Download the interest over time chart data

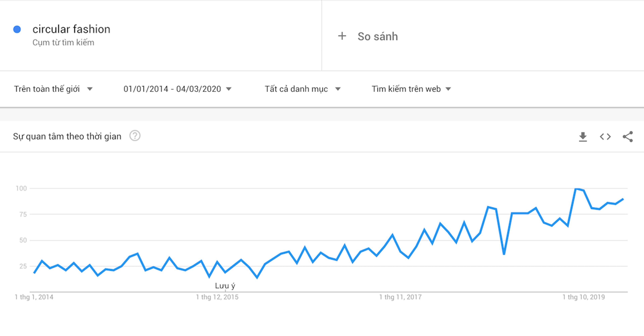583,137
